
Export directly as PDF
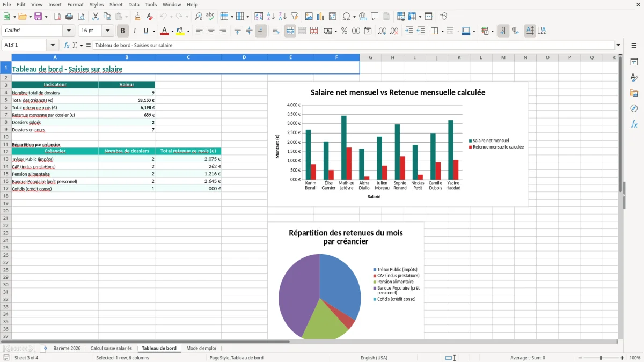tap(57, 17)
